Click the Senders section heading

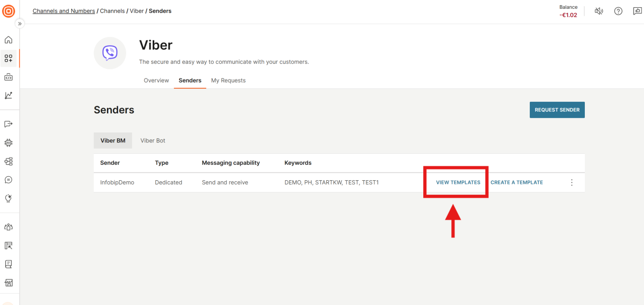(114, 110)
